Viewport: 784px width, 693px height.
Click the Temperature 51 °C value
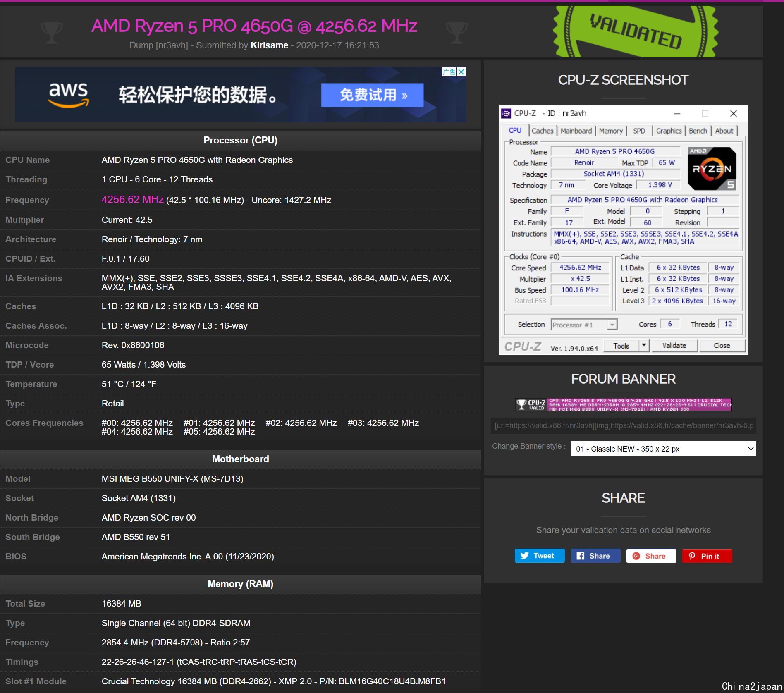tap(129, 384)
